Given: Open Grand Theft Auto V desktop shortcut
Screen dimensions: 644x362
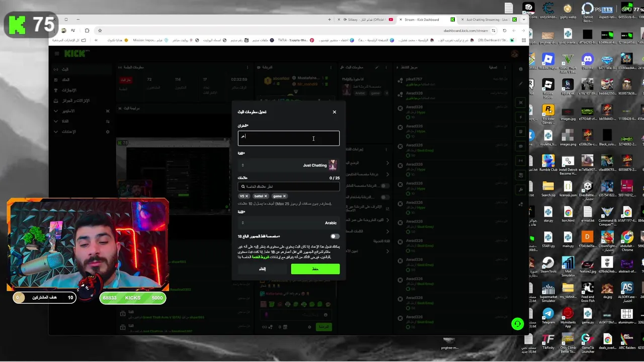Looking at the screenshot, I should click(x=568, y=63).
